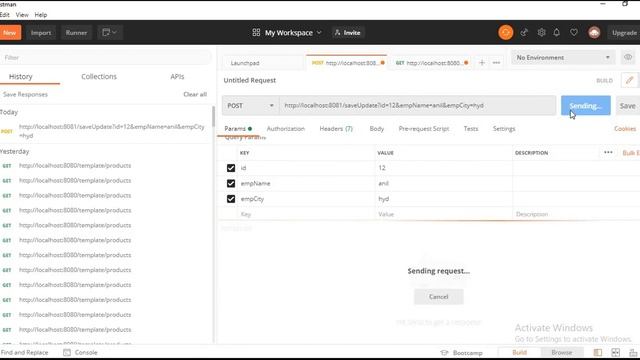
Task: Open the tab options ellipsis menu
Action: tap(496, 62)
